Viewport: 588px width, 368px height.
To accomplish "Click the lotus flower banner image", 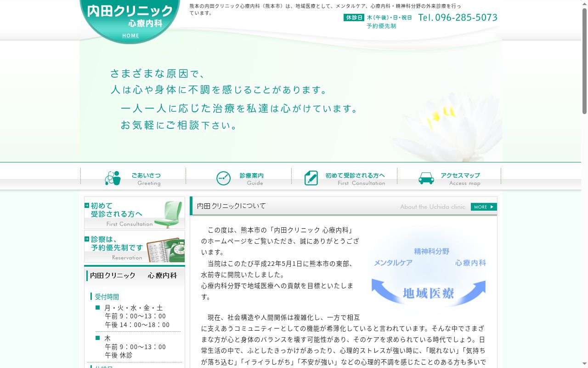I will pos(448,126).
